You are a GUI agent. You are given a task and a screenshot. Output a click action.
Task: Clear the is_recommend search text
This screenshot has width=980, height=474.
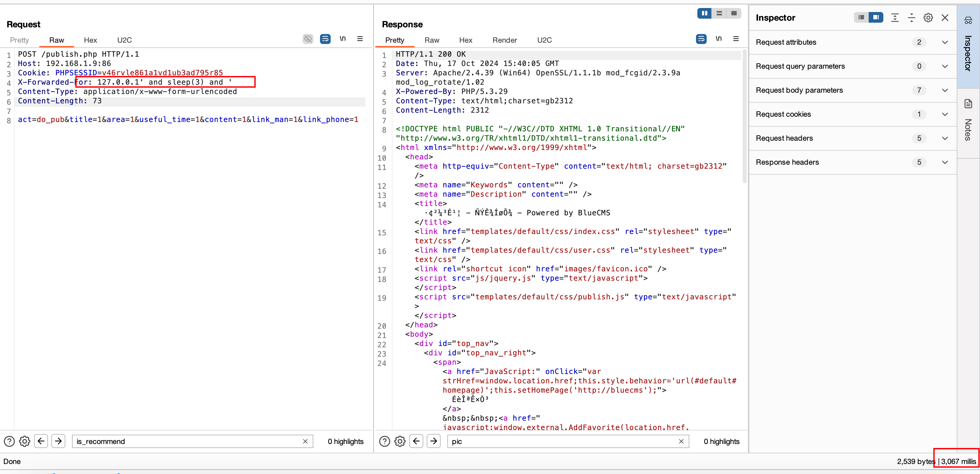pyautogui.click(x=305, y=441)
